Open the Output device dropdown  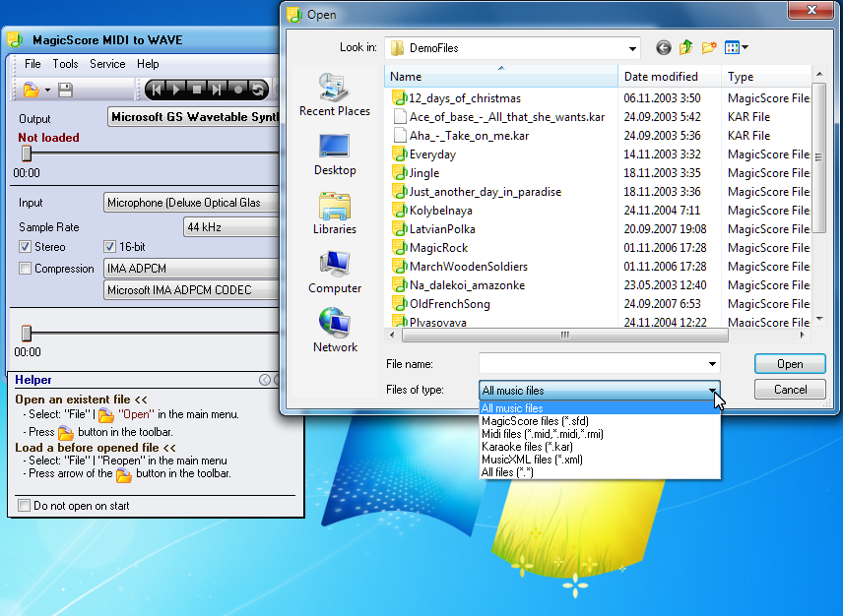click(x=194, y=116)
